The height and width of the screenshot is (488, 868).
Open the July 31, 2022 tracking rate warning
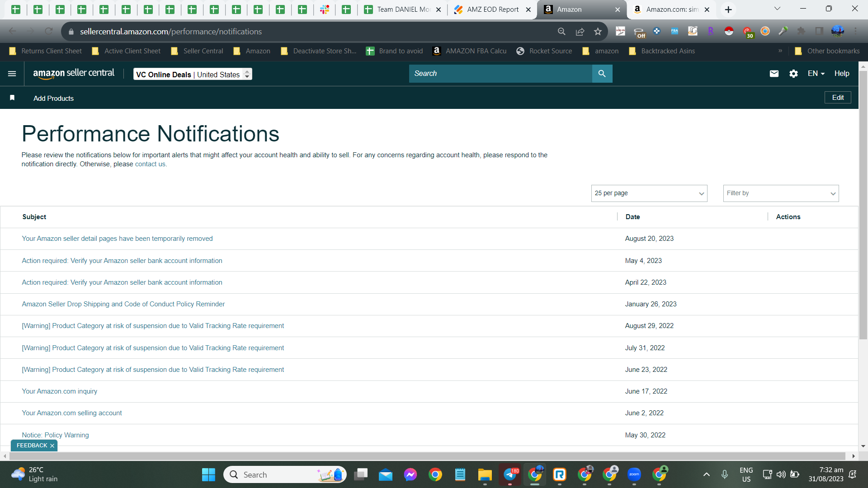pyautogui.click(x=153, y=348)
